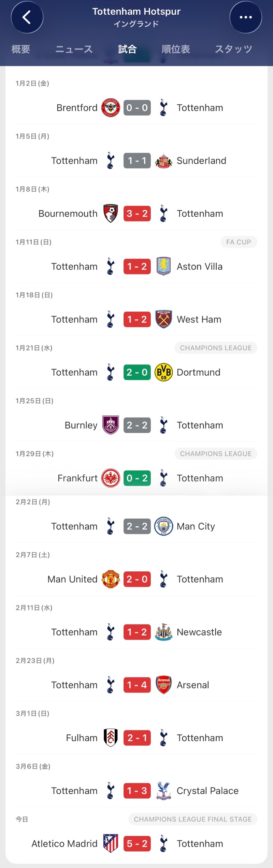Image resolution: width=273 pixels, height=868 pixels.
Task: Tap the Arsenal cannon crest
Action: (164, 685)
